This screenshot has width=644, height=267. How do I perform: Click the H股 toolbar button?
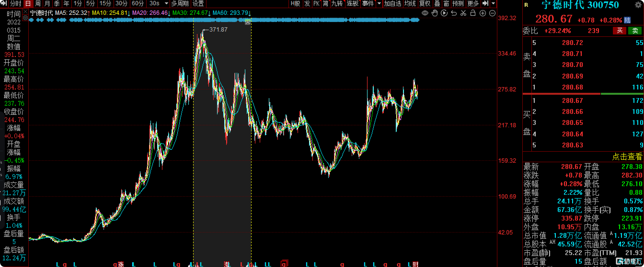295,4
